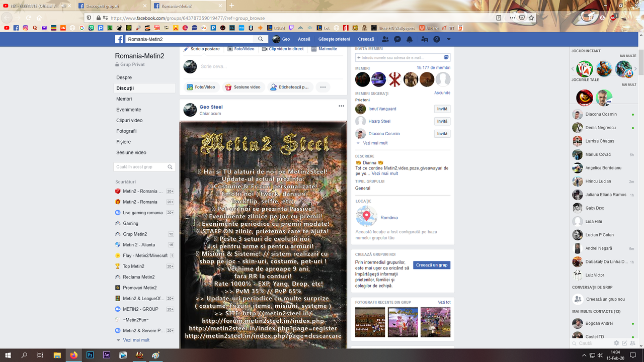Click the 'Creează un grup' button
This screenshot has height=362, width=644.
pos(432,265)
